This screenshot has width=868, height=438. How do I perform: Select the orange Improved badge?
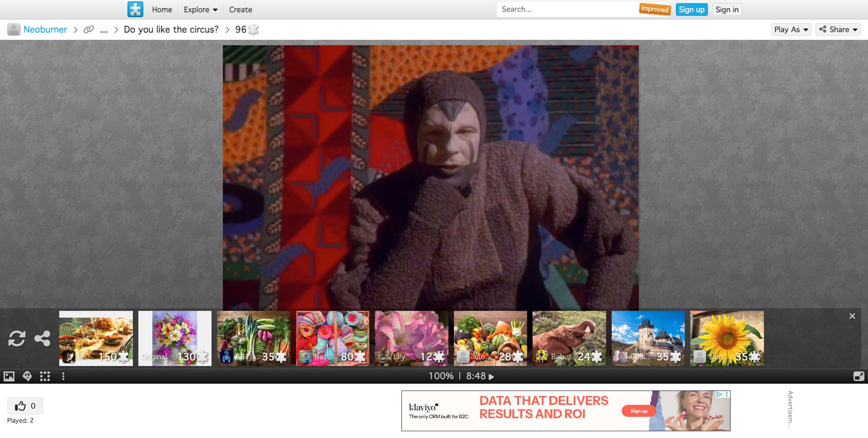(x=654, y=9)
